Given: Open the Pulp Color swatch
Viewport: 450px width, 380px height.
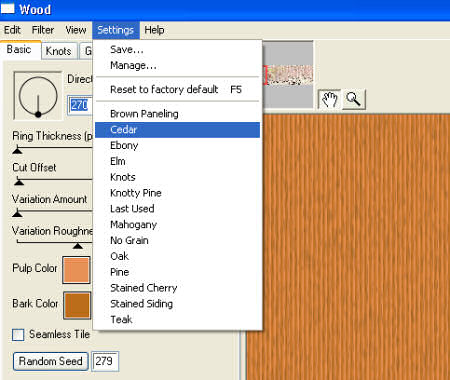Looking at the screenshot, I should pyautogui.click(x=76, y=270).
